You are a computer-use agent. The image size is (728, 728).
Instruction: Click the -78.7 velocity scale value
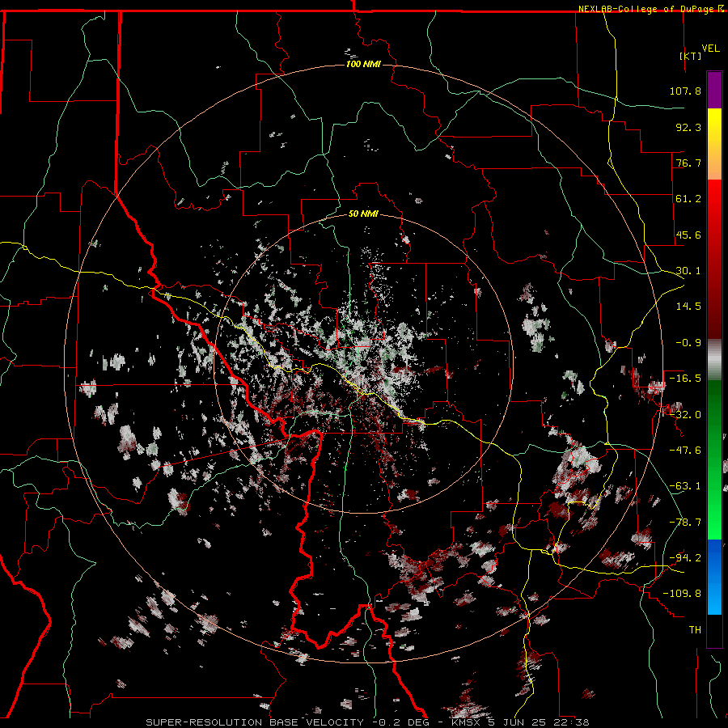click(x=685, y=523)
